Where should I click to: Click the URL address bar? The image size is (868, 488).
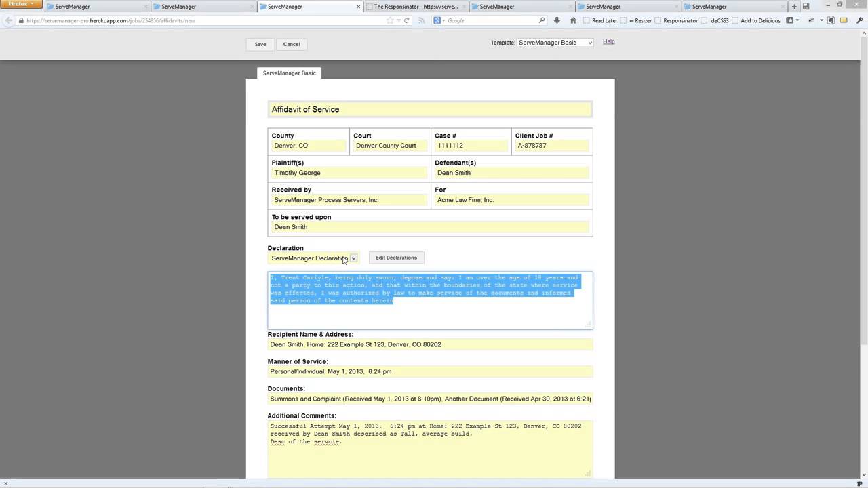(x=203, y=20)
